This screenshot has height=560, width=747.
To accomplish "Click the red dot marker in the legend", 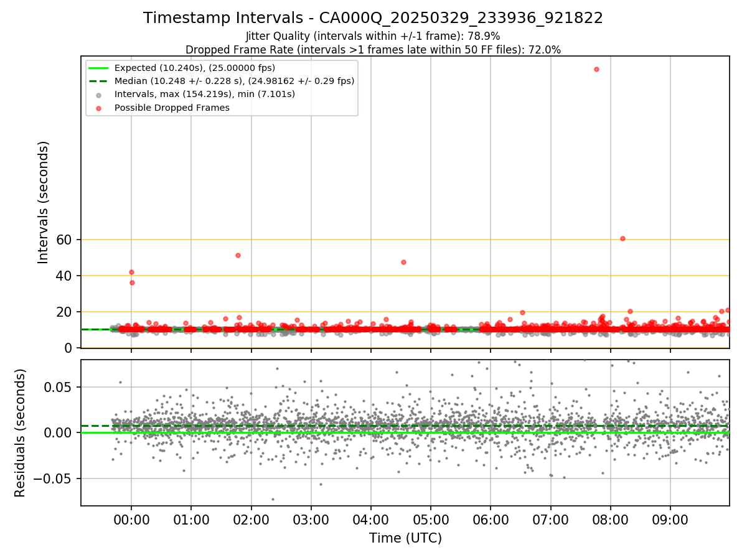I will (x=99, y=108).
